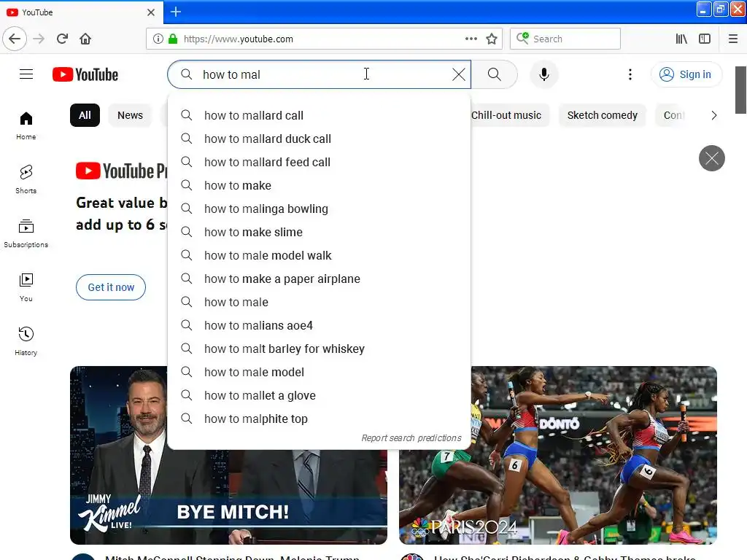Bookmark this page with the star icon

pyautogui.click(x=492, y=39)
